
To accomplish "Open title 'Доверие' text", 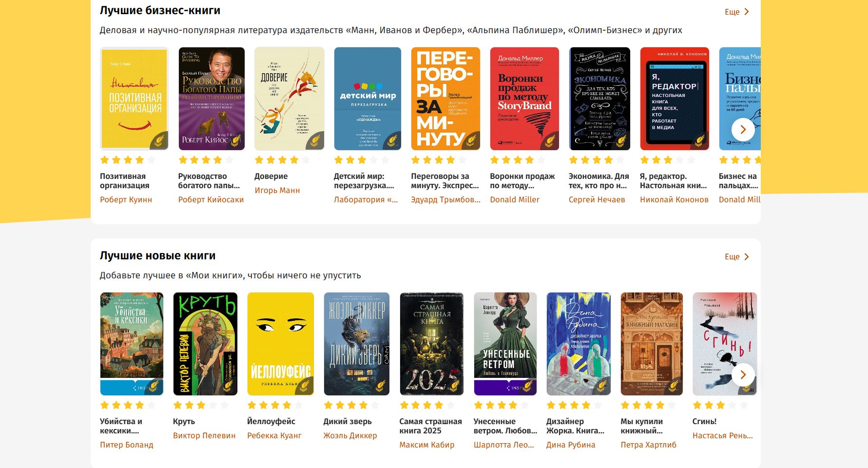I will click(x=271, y=176).
